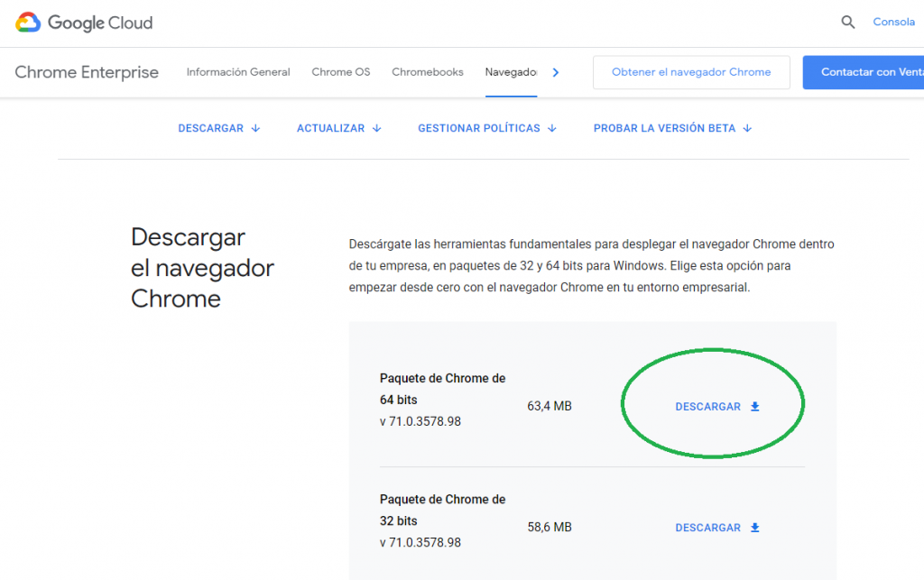Image resolution: width=924 pixels, height=580 pixels.
Task: Download the 32 bits Chrome package
Action: pyautogui.click(x=717, y=529)
